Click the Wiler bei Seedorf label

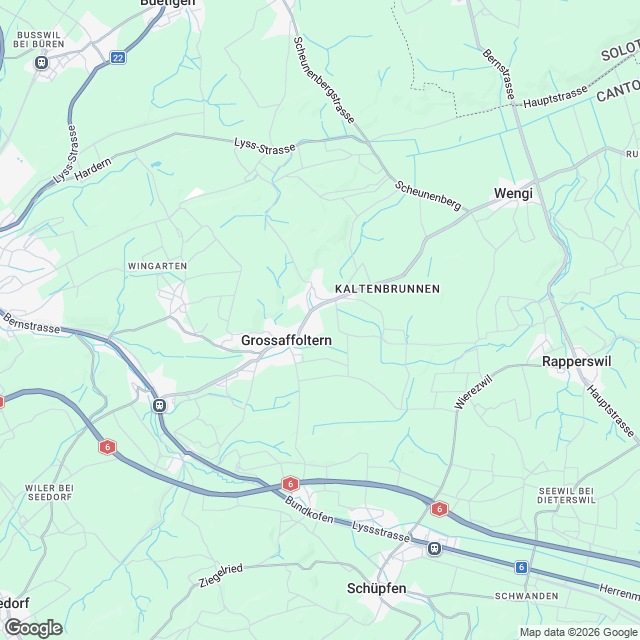pyautogui.click(x=49, y=493)
